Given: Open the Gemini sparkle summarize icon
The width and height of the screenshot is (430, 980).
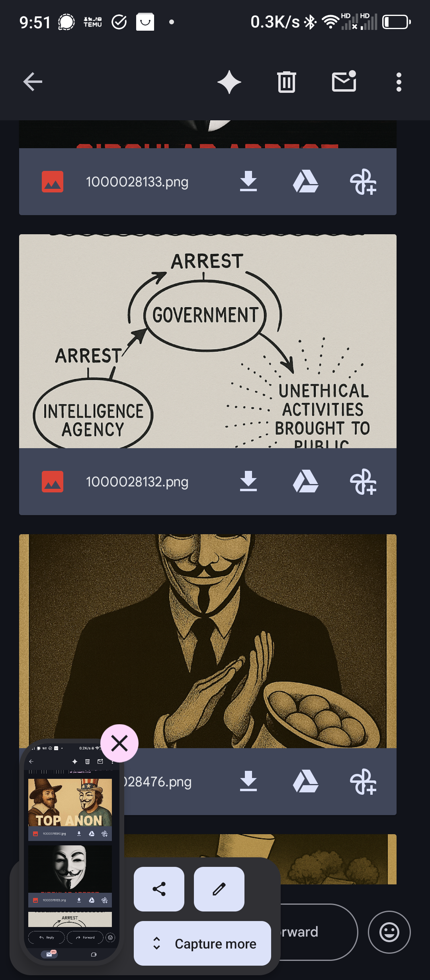Looking at the screenshot, I should click(229, 82).
